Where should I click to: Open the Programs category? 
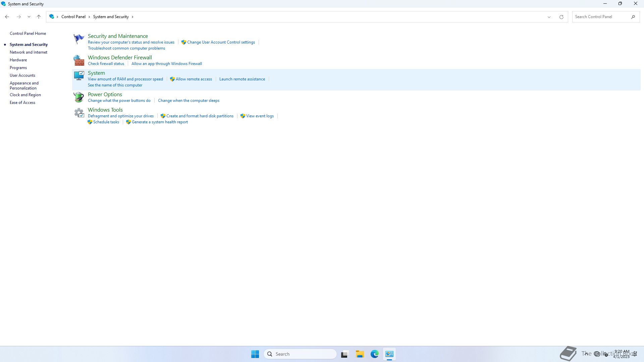pos(18,68)
